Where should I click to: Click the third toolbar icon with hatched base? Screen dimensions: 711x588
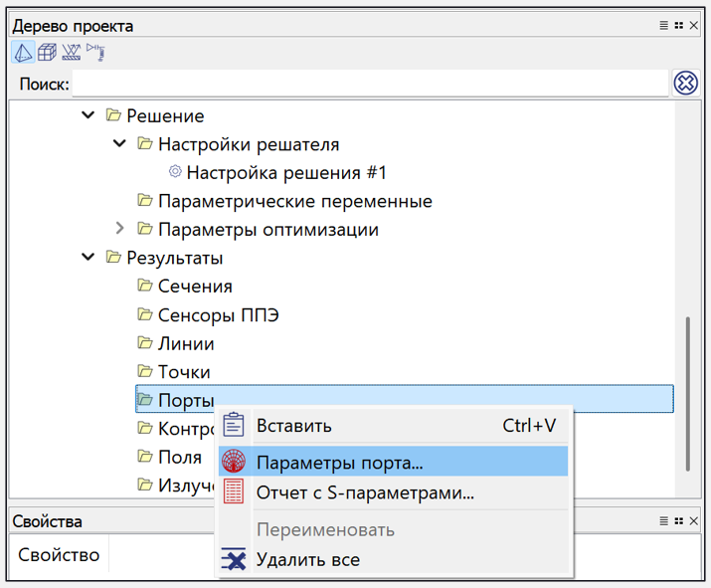(71, 53)
